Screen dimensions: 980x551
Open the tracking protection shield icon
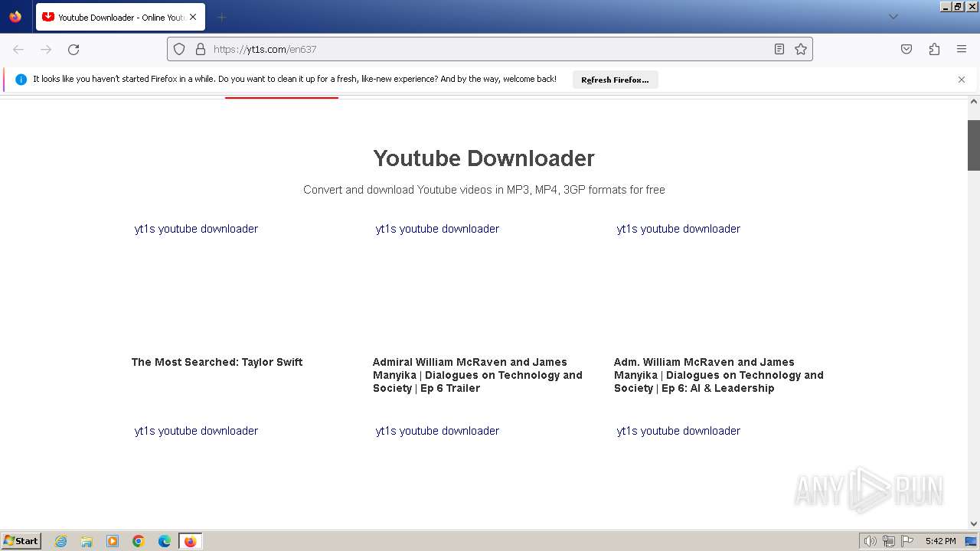(179, 49)
